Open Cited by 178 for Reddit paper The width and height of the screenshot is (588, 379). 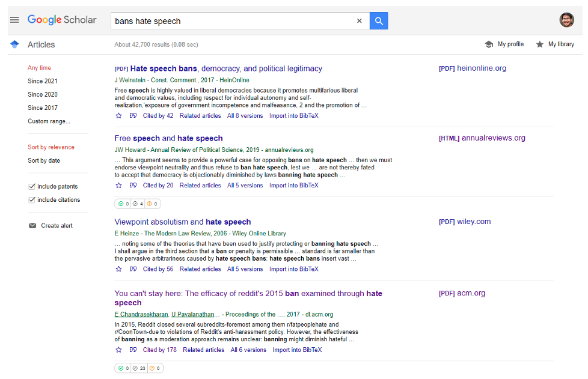click(x=160, y=350)
